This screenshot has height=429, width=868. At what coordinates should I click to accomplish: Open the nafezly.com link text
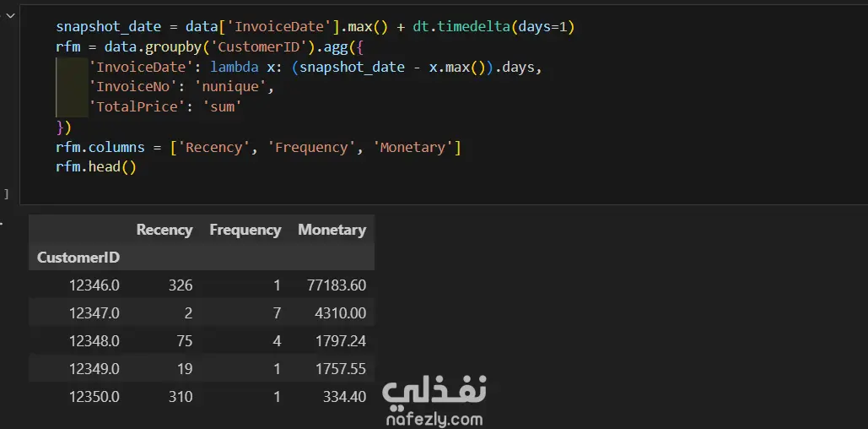pos(434,418)
